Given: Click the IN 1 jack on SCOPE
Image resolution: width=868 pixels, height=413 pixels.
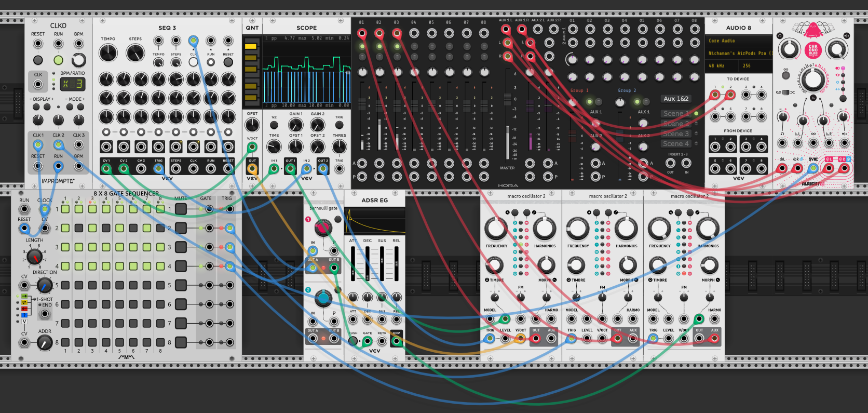Looking at the screenshot, I should tap(274, 168).
